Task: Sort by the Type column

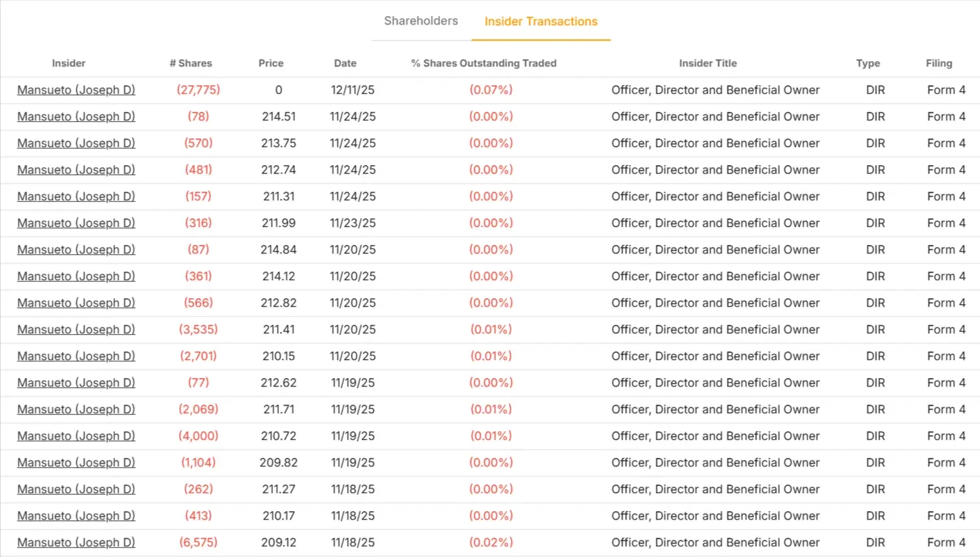Action: click(867, 63)
